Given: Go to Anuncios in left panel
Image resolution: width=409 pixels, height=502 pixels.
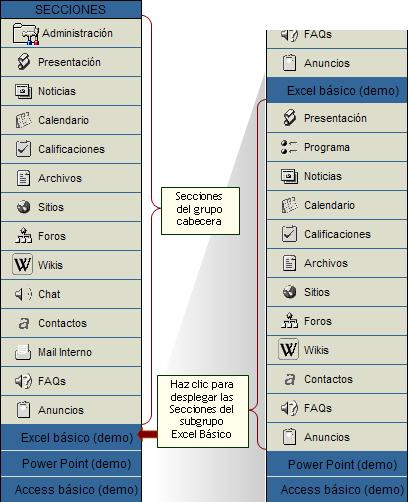Looking at the screenshot, I should point(71,410).
